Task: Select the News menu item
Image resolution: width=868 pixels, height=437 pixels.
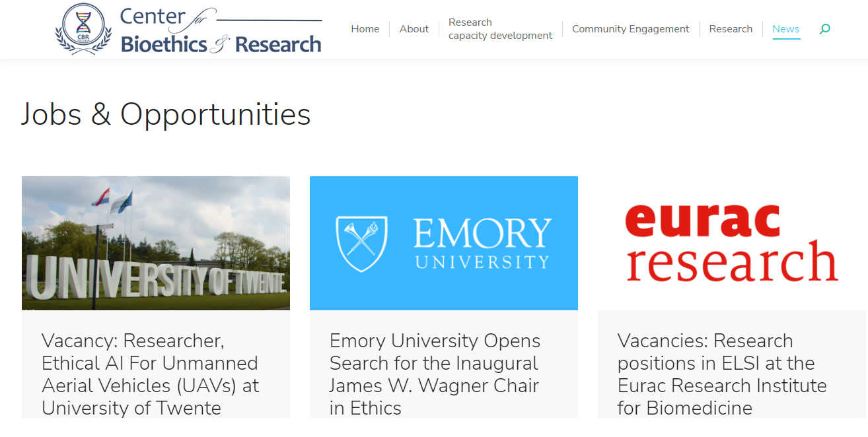Action: tap(786, 29)
